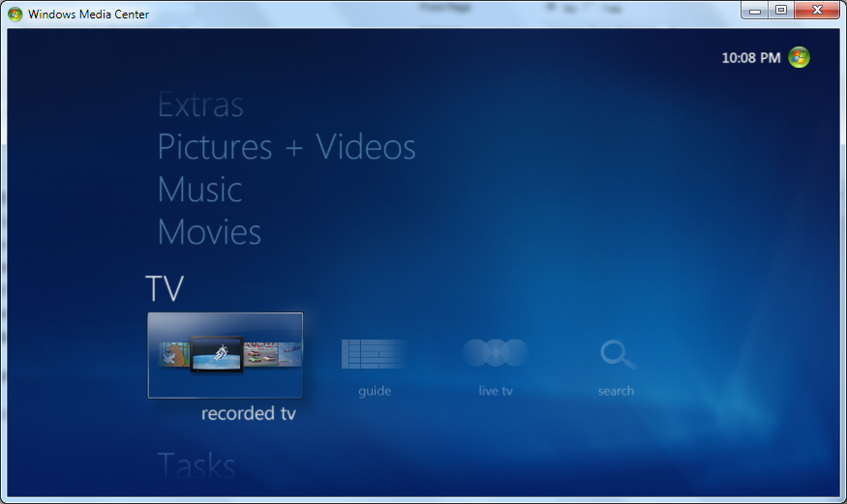The height and width of the screenshot is (504, 847).
Task: Open search with the magnifier icon
Action: pyautogui.click(x=618, y=354)
